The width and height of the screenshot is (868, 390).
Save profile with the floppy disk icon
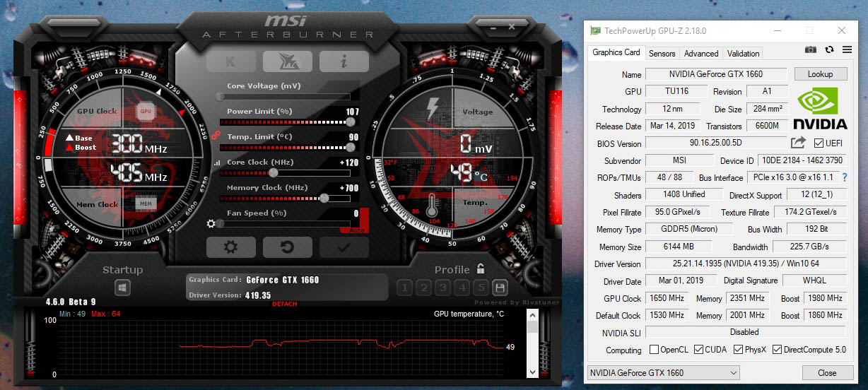click(500, 288)
